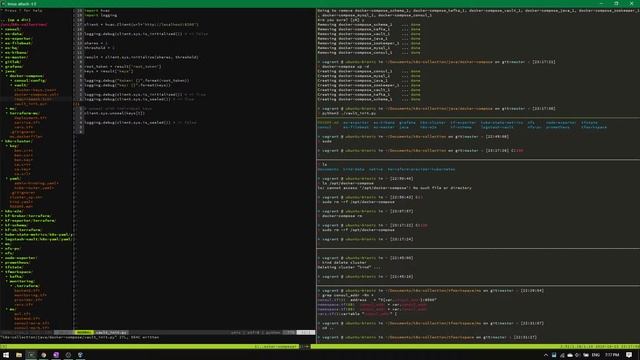Switch to the vault_init.py buffer tab
This screenshot has width=640, height=360.
coord(111,333)
